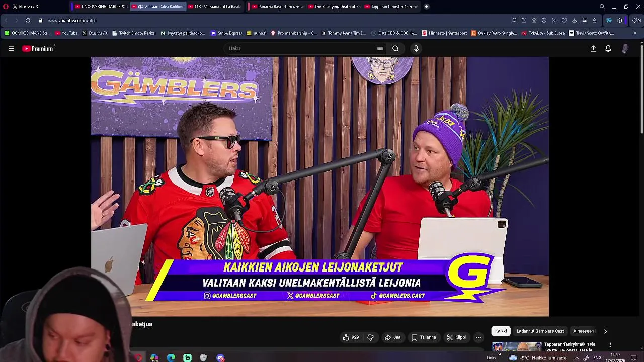Image resolution: width=644 pixels, height=362 pixels.
Task: Open Edge from the taskbar
Action: coord(171,358)
